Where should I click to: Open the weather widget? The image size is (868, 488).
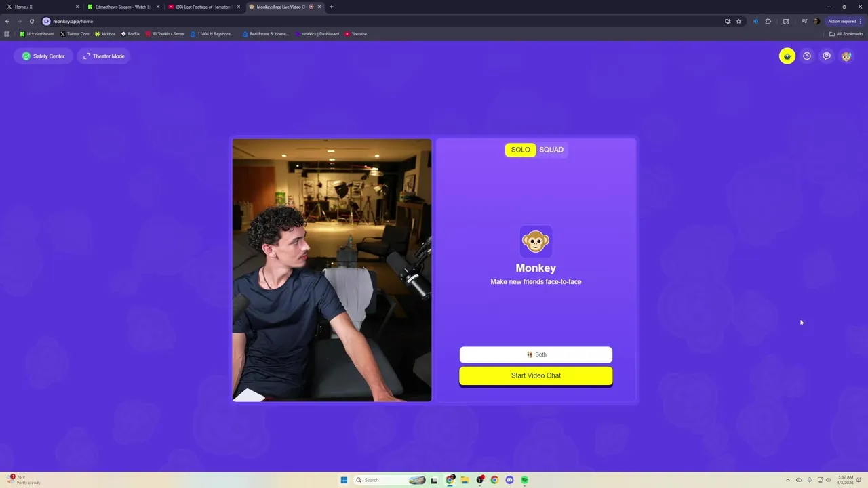tap(24, 480)
